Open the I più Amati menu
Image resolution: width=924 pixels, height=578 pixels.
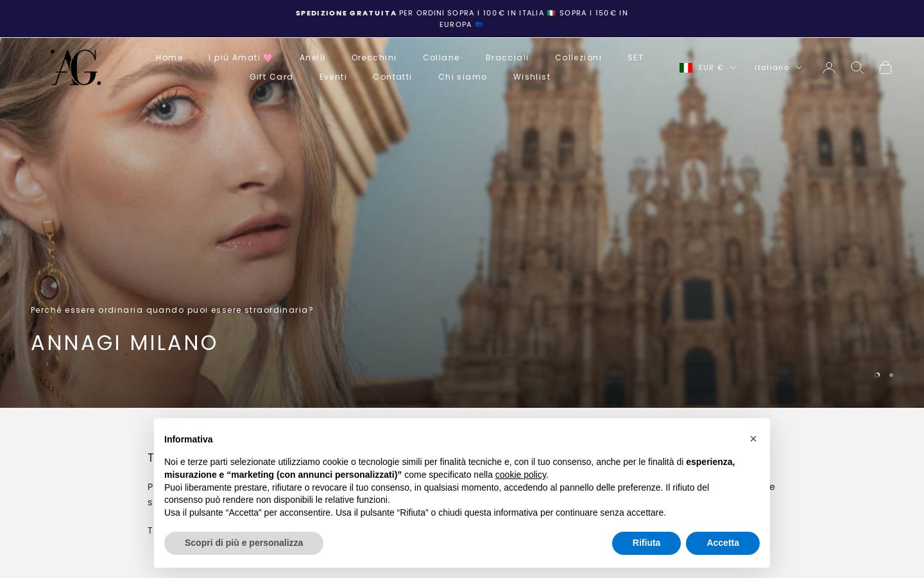[241, 58]
